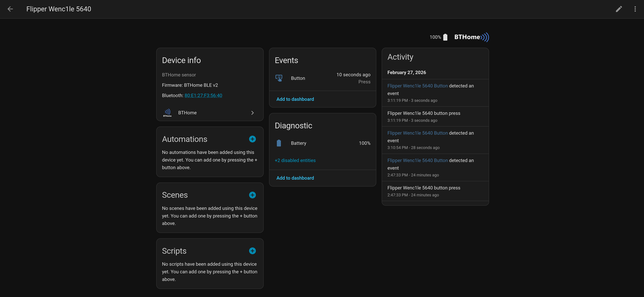Add Diagnostic entities to dashboard

[295, 178]
